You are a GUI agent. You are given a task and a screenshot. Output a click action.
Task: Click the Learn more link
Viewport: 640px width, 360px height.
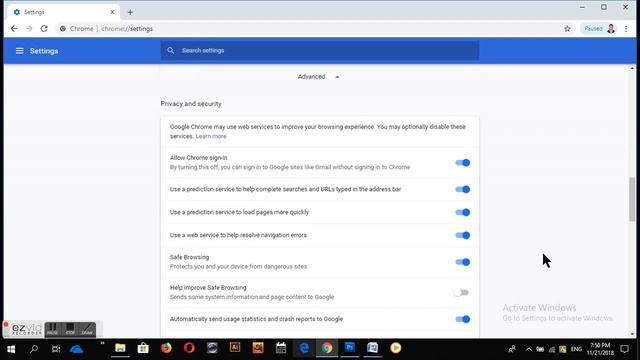pos(211,136)
